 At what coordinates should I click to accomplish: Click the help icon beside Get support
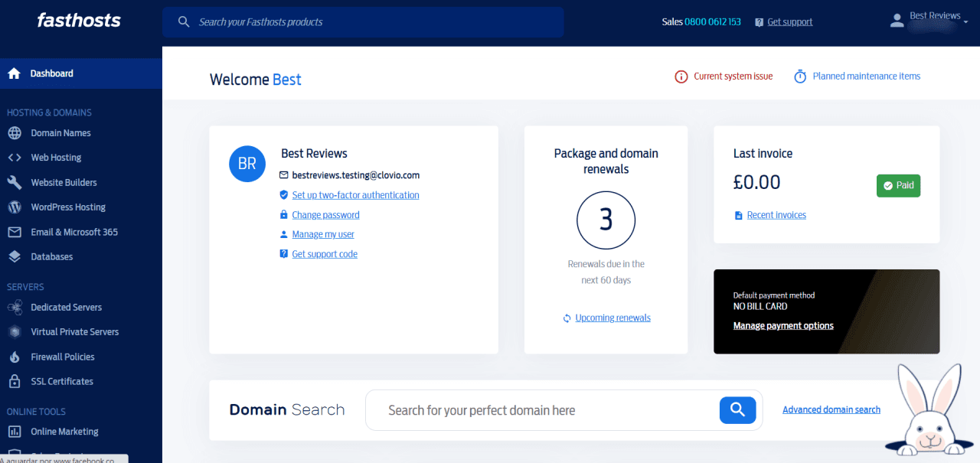click(759, 22)
